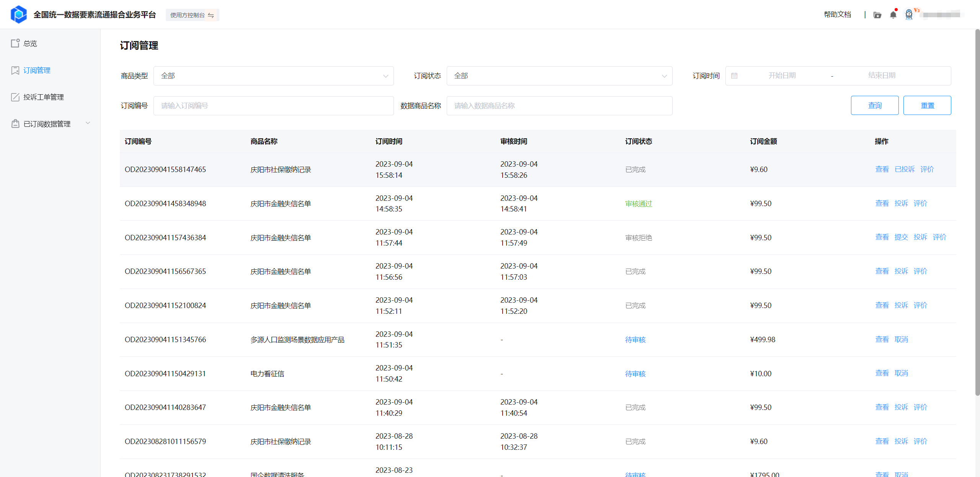980x477 pixels.
Task: Switch console via 使用方控制台 toggle
Action: [192, 15]
